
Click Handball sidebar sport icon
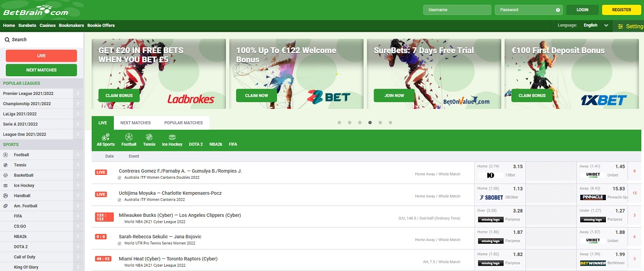(6, 195)
